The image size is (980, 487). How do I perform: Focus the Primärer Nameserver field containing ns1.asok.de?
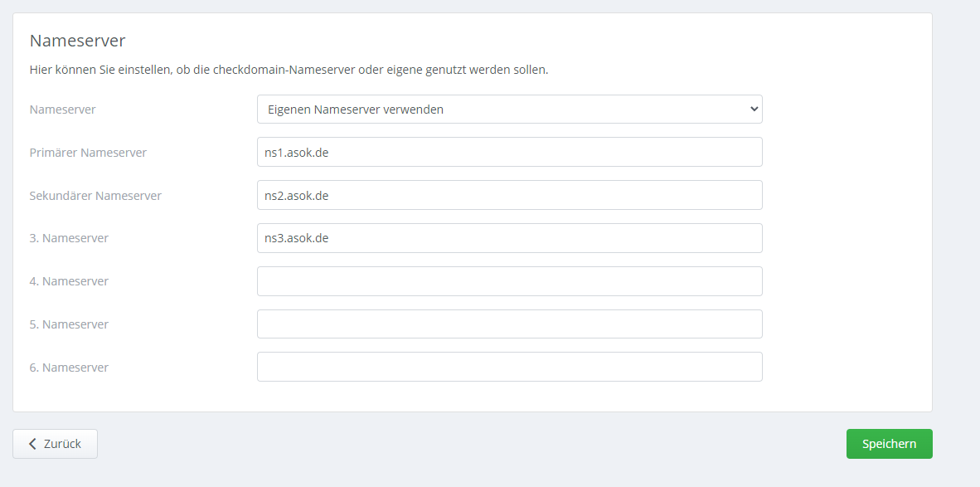click(x=509, y=152)
